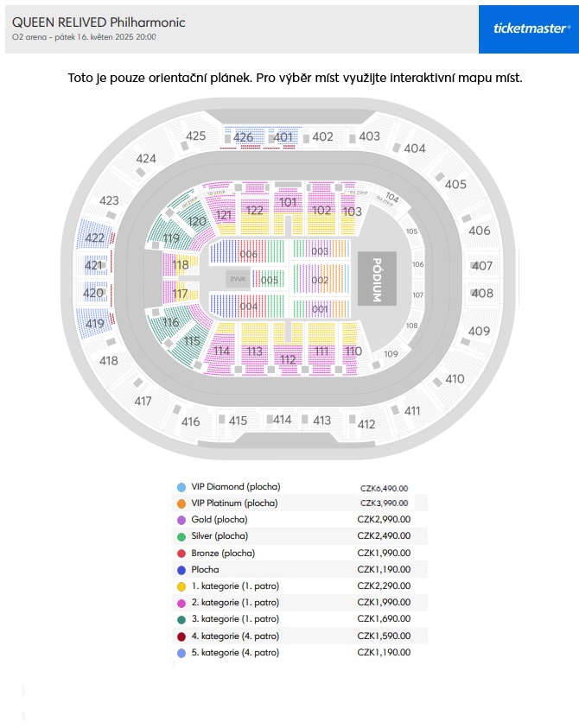Click the 4. kategorie dark-red swatch

point(181,636)
